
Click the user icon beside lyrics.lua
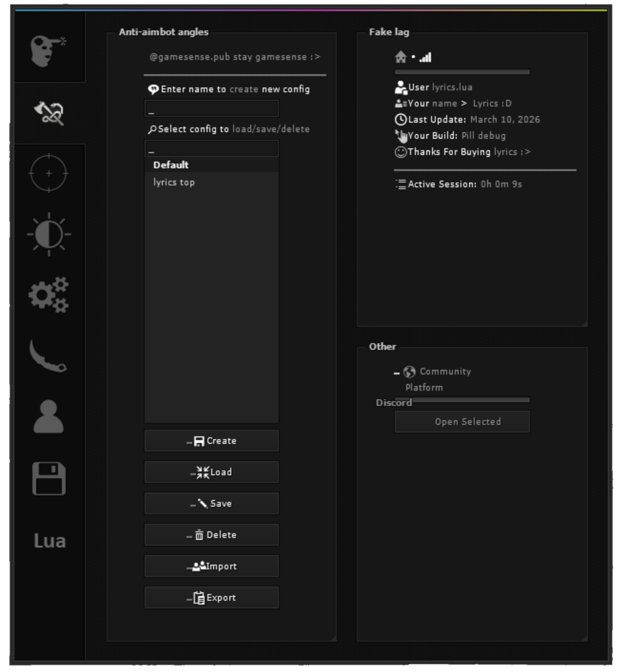tap(401, 87)
